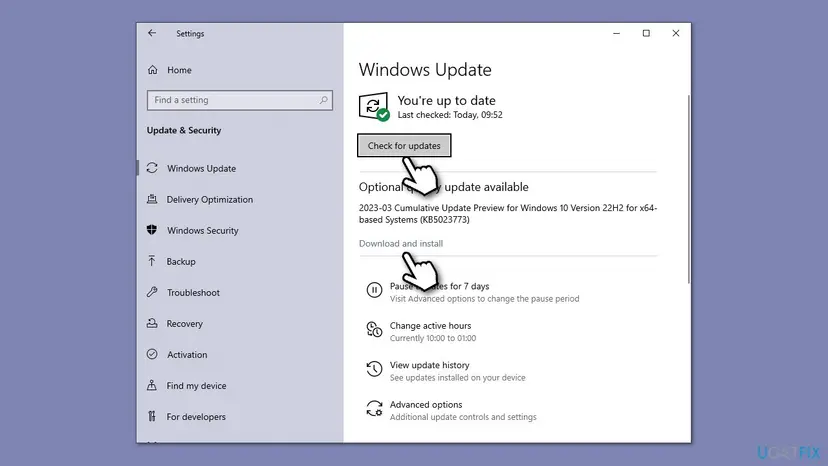Open Activation settings
The width and height of the screenshot is (828, 466).
click(187, 355)
